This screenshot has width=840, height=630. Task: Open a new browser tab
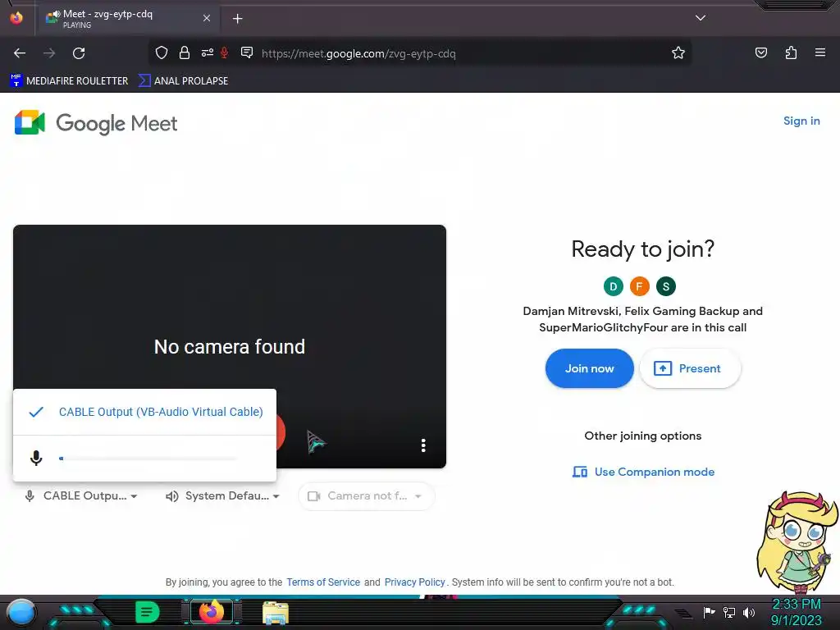pyautogui.click(x=237, y=19)
